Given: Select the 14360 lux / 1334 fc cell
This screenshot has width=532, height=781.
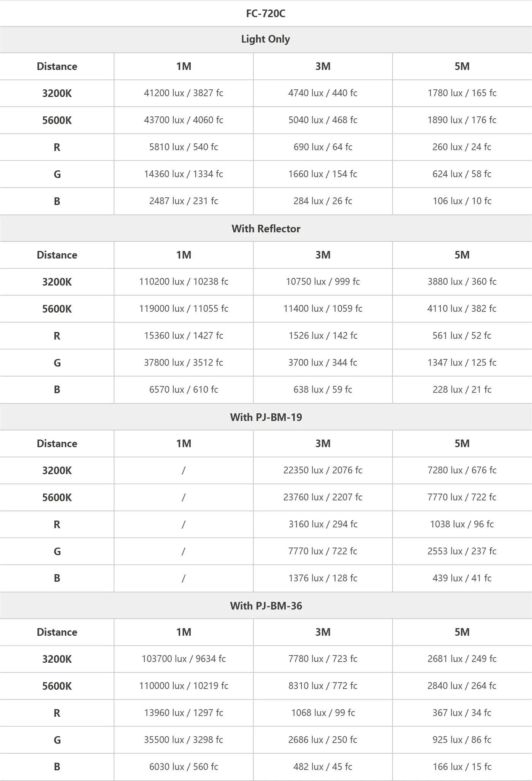Looking at the screenshot, I should click(184, 174).
